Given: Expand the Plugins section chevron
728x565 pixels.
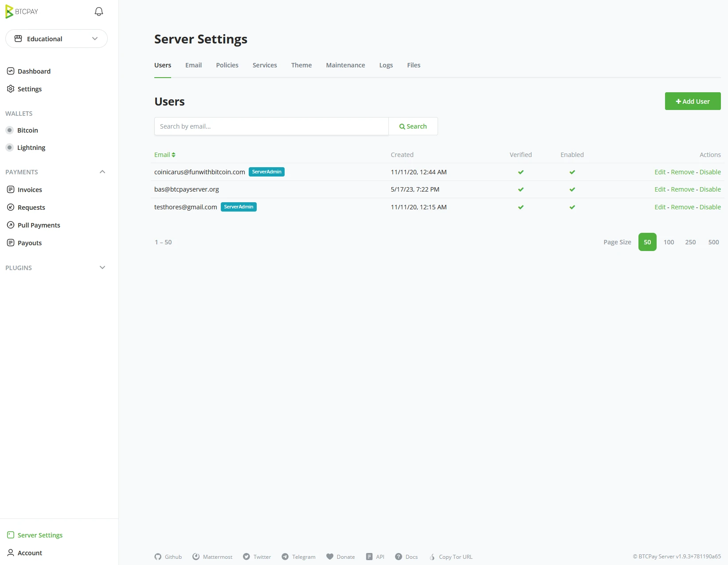Looking at the screenshot, I should click(x=102, y=268).
